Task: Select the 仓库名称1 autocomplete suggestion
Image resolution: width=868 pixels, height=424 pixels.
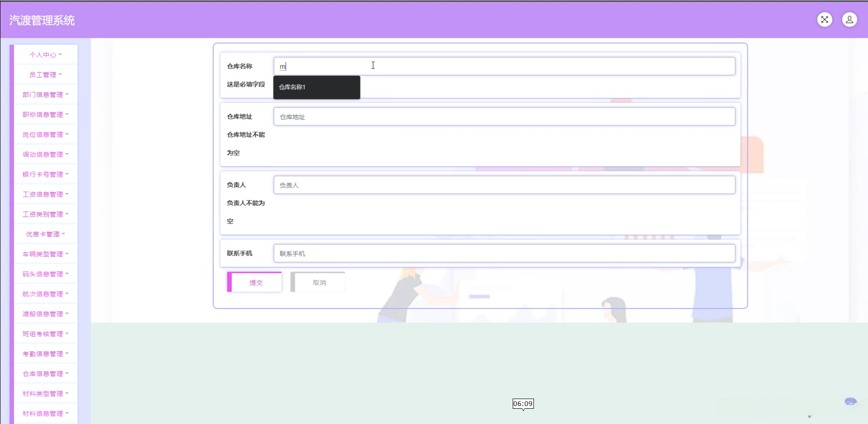Action: (x=317, y=87)
